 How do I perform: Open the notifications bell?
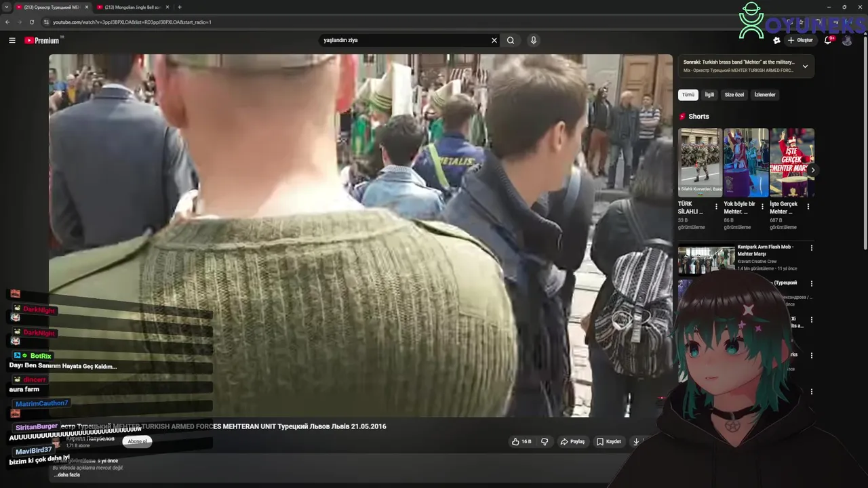pyautogui.click(x=828, y=41)
